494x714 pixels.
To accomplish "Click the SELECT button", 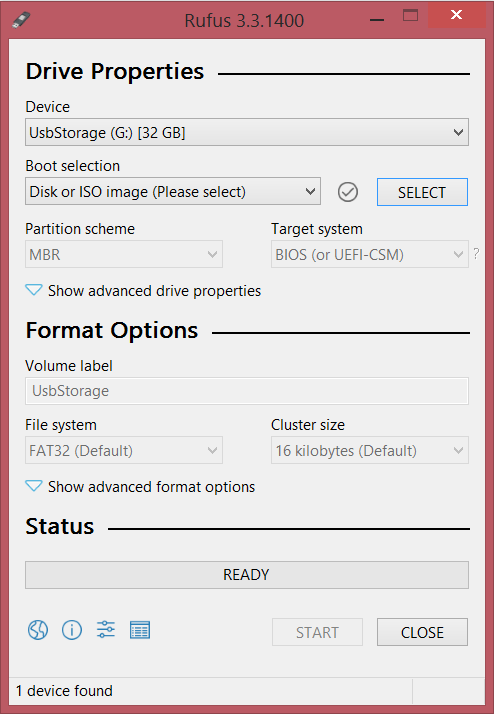I will click(422, 192).
